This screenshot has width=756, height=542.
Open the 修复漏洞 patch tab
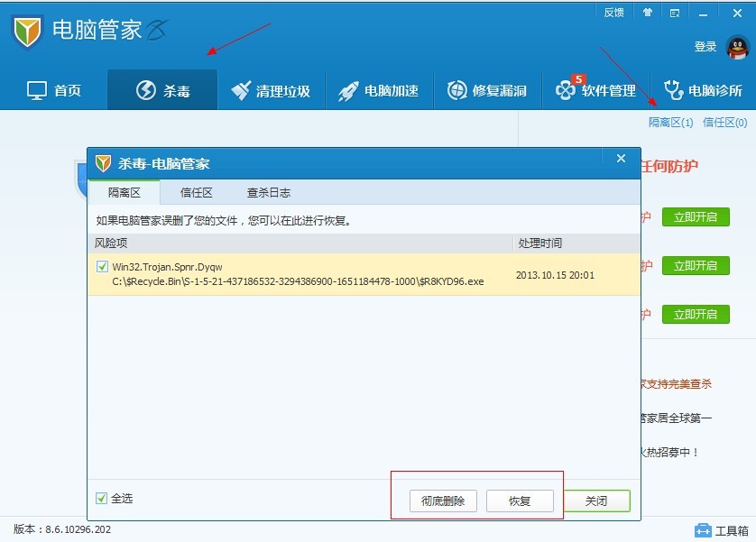[487, 90]
